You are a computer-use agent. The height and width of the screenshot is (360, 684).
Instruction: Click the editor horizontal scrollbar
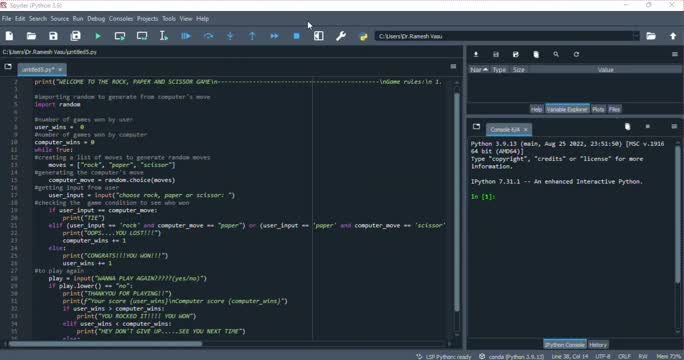click(x=106, y=344)
